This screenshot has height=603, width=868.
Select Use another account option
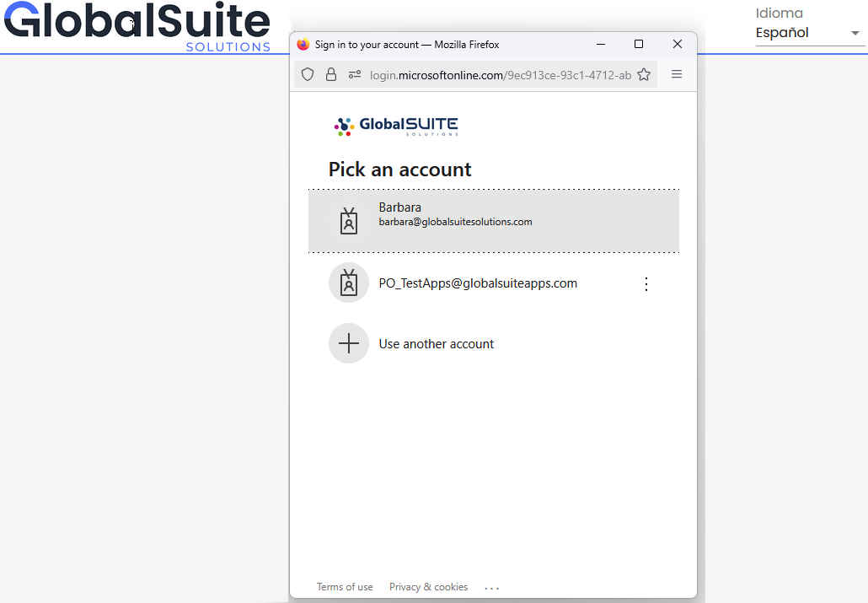point(437,344)
